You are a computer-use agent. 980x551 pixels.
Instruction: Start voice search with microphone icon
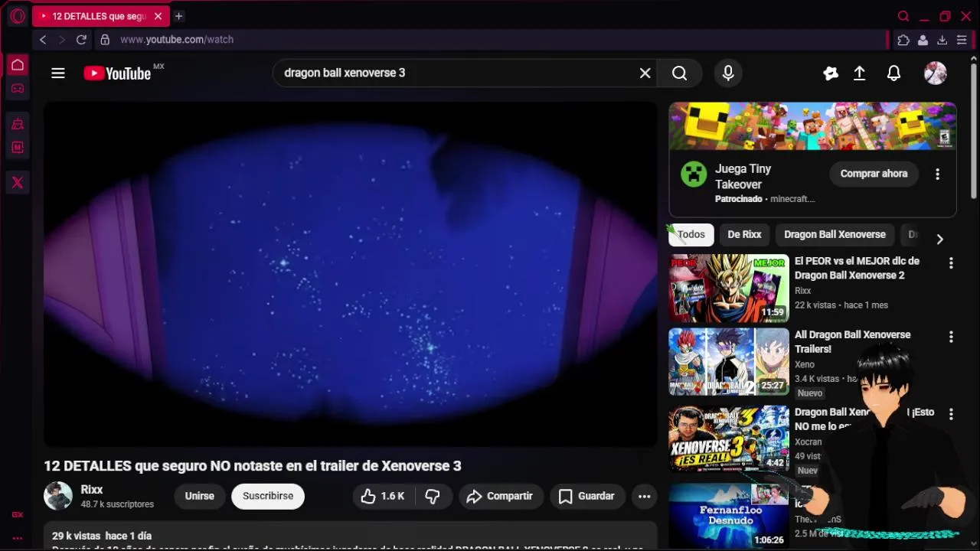pos(728,73)
